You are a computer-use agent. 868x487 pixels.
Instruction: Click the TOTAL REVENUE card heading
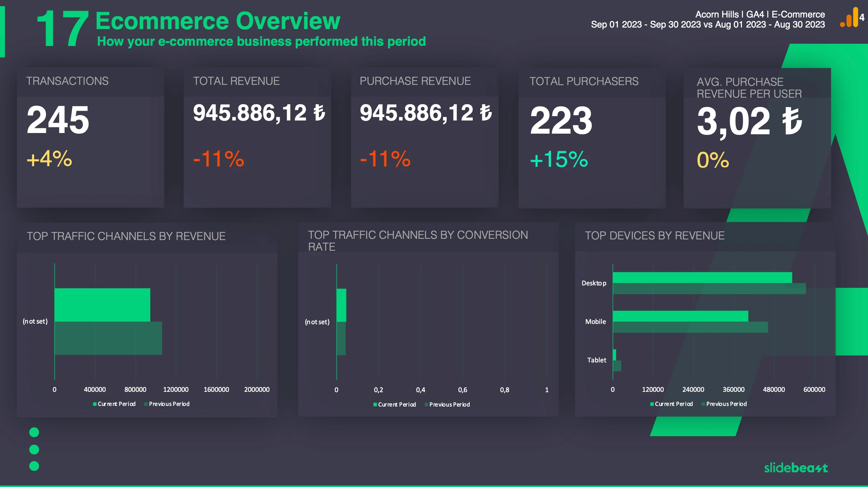(x=236, y=81)
